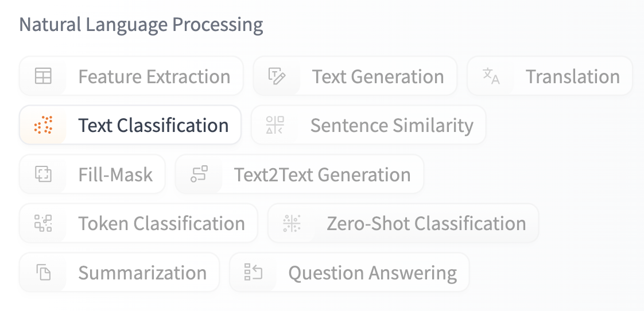Pick the Sentence Similarity label
The image size is (644, 311).
click(391, 125)
